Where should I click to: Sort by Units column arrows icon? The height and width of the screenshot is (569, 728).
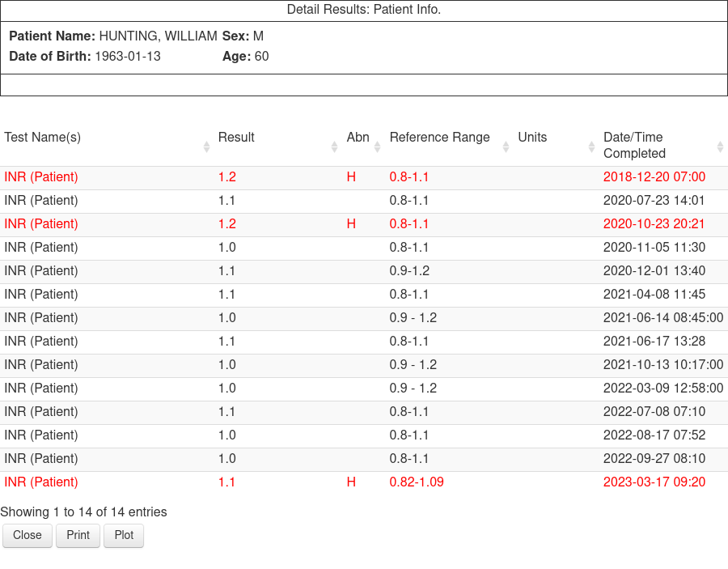point(591,147)
